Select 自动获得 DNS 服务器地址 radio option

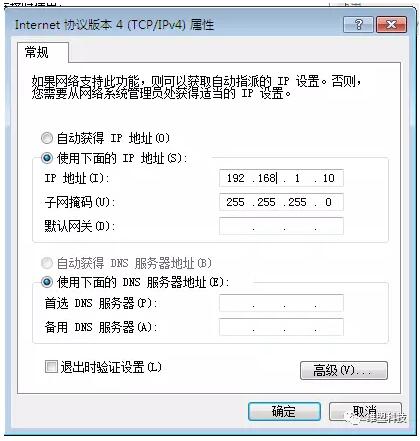tap(47, 263)
